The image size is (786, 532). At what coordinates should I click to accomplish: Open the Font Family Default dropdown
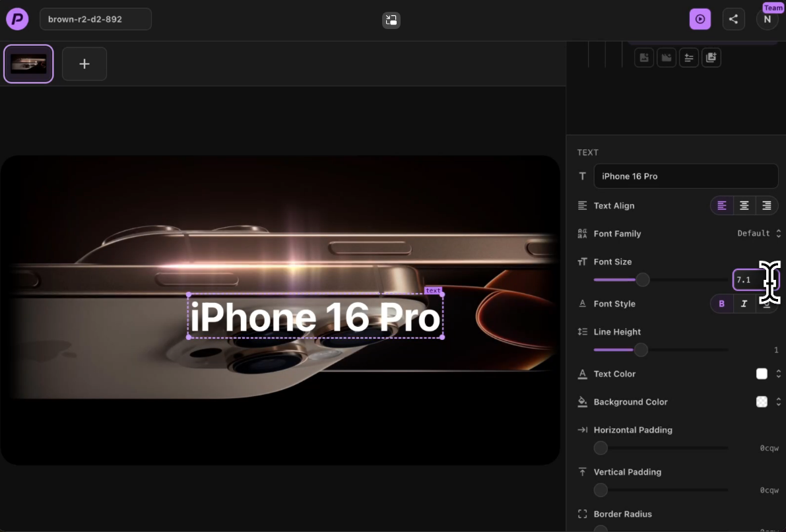point(759,233)
